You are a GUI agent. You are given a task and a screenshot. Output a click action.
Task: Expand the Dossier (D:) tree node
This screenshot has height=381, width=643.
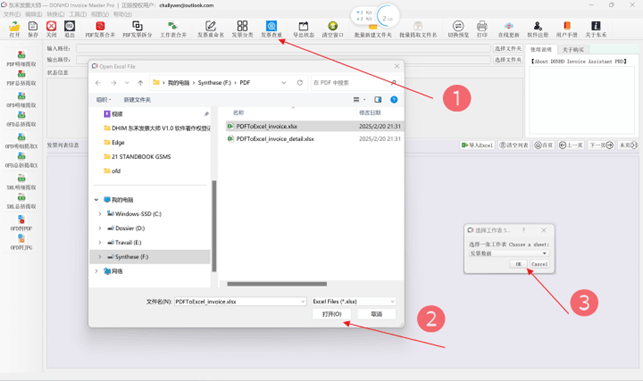(x=100, y=228)
